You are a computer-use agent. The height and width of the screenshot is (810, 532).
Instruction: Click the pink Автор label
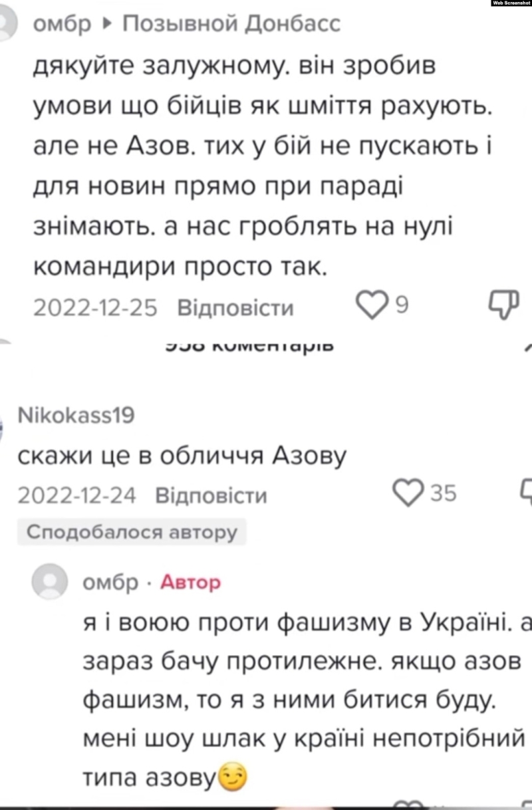(191, 583)
